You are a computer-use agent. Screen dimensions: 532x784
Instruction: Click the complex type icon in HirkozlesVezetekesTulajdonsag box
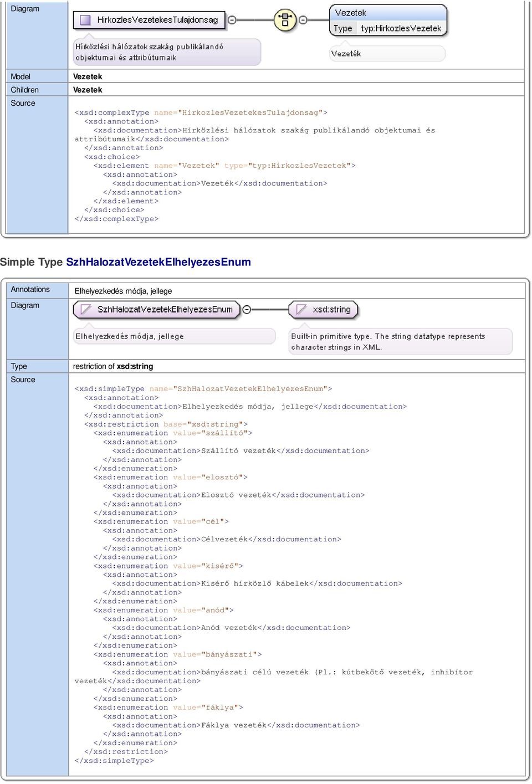[x=85, y=20]
